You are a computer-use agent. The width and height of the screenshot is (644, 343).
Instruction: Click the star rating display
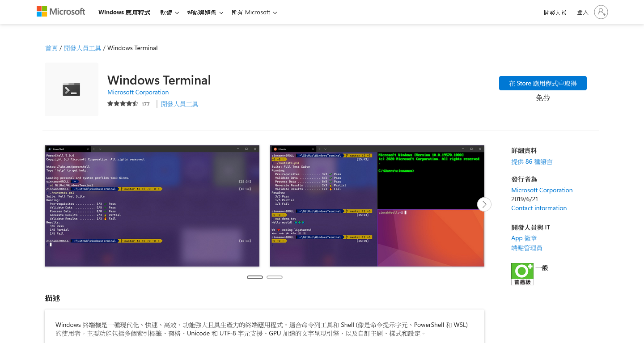pyautogui.click(x=123, y=104)
